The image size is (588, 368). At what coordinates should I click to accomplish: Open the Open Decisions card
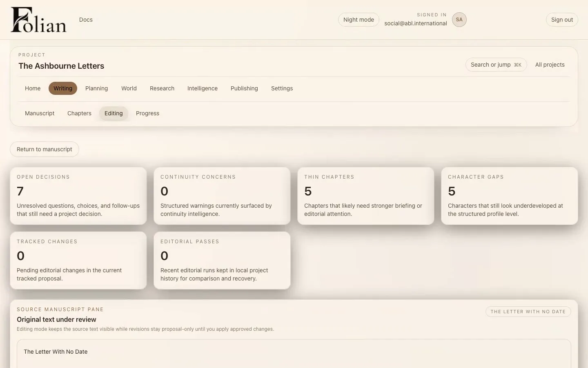tap(78, 196)
